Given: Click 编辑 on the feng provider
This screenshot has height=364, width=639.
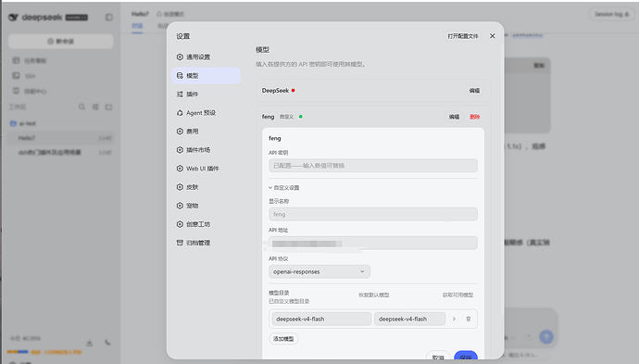Looking at the screenshot, I should tap(454, 117).
